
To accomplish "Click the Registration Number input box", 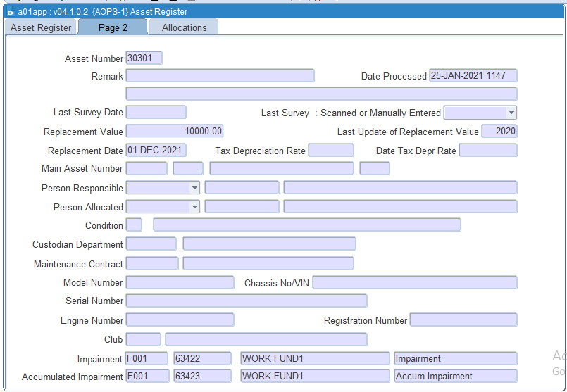I will pos(463,320).
